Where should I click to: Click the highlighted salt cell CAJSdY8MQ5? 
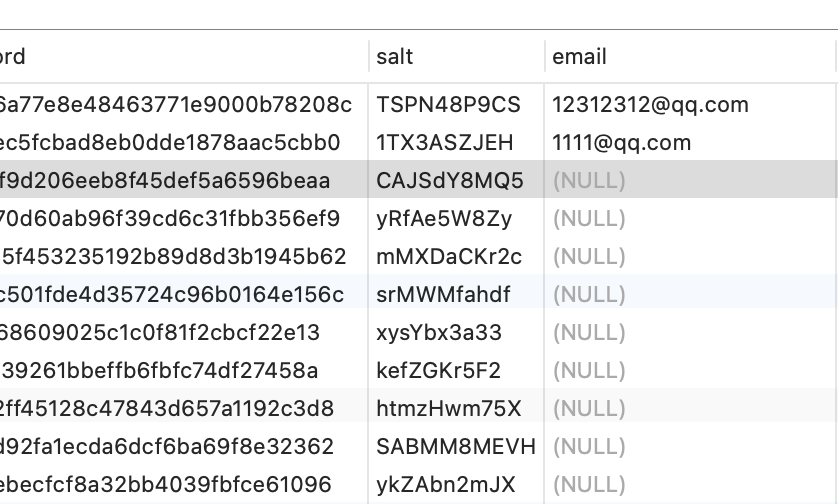click(x=450, y=180)
